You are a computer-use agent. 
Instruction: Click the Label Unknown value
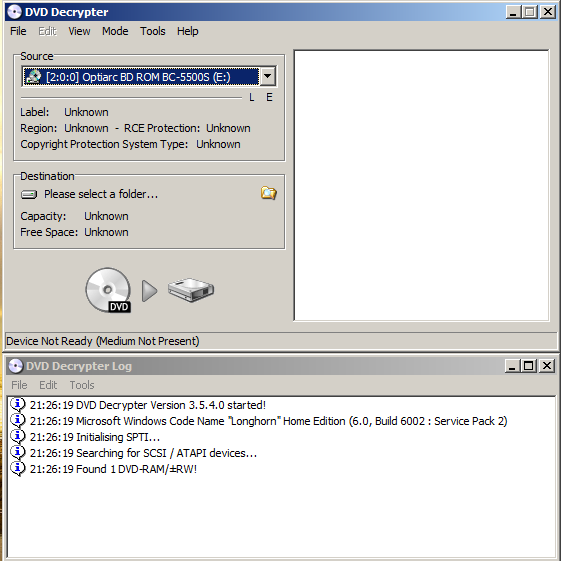coord(86,112)
